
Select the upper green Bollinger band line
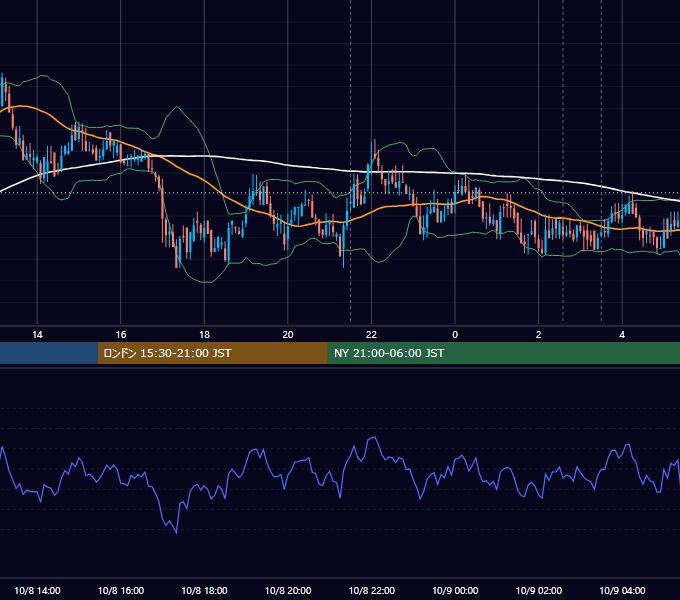tap(177, 107)
